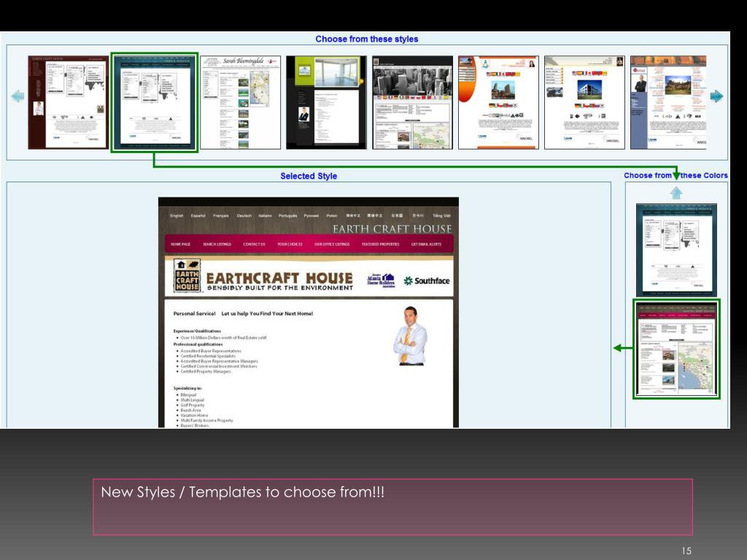Click the right arrow to show more styles

coord(716,96)
